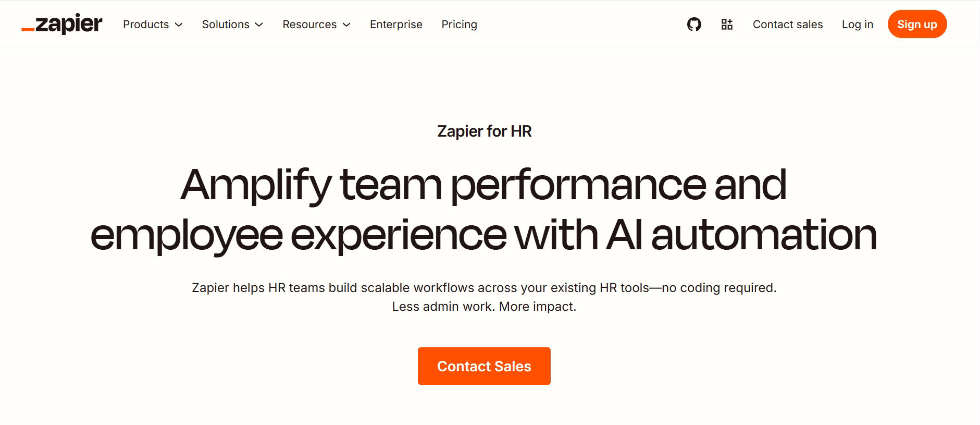Open the Products menu label

pyautogui.click(x=146, y=25)
